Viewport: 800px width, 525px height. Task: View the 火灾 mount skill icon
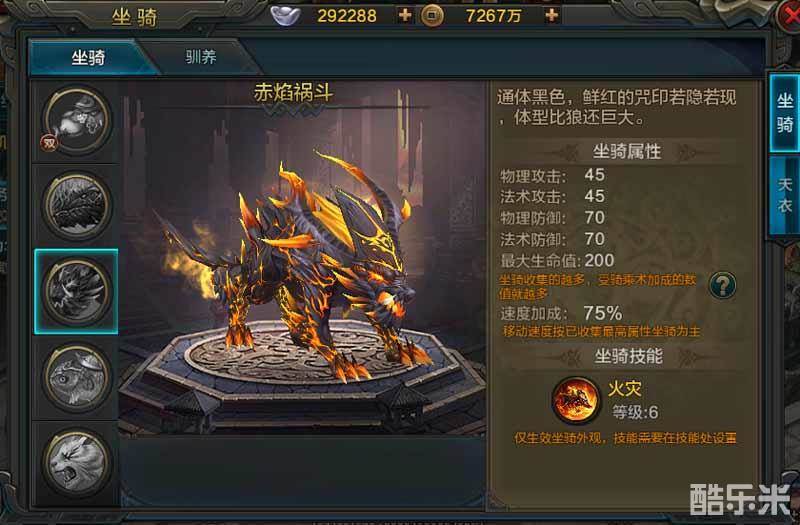pyautogui.click(x=576, y=401)
